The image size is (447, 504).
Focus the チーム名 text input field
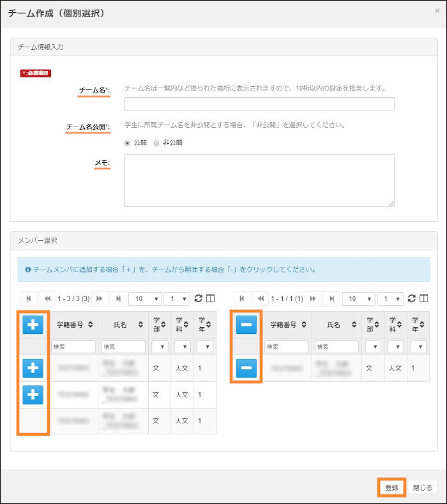click(x=259, y=104)
